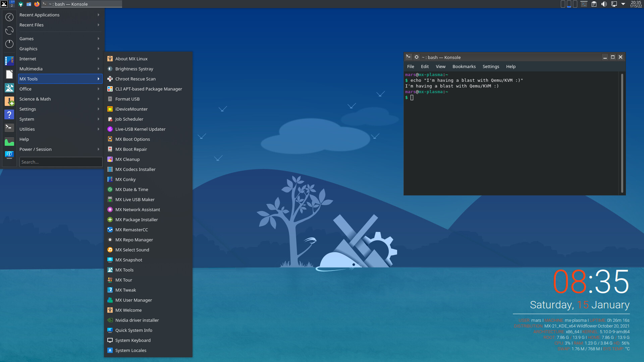Open MX Tweak
The image size is (644, 362).
[x=148, y=290]
